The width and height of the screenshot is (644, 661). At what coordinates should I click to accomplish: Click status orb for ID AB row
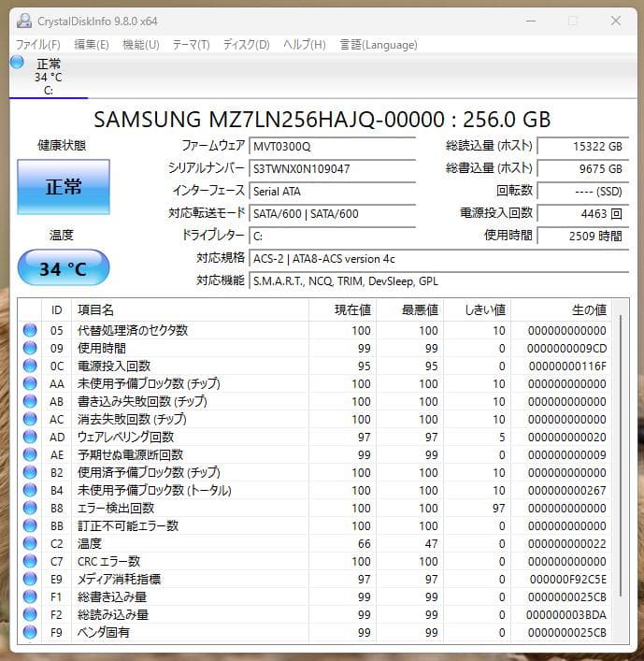click(30, 401)
